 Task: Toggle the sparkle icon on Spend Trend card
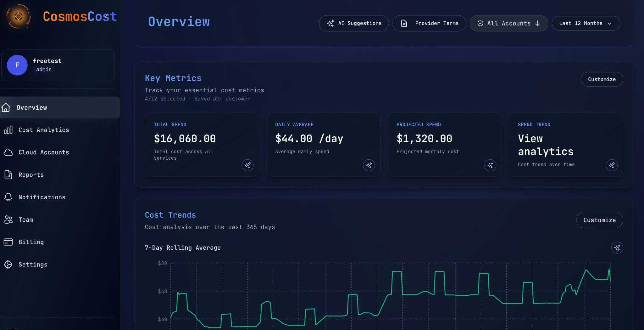click(x=611, y=165)
